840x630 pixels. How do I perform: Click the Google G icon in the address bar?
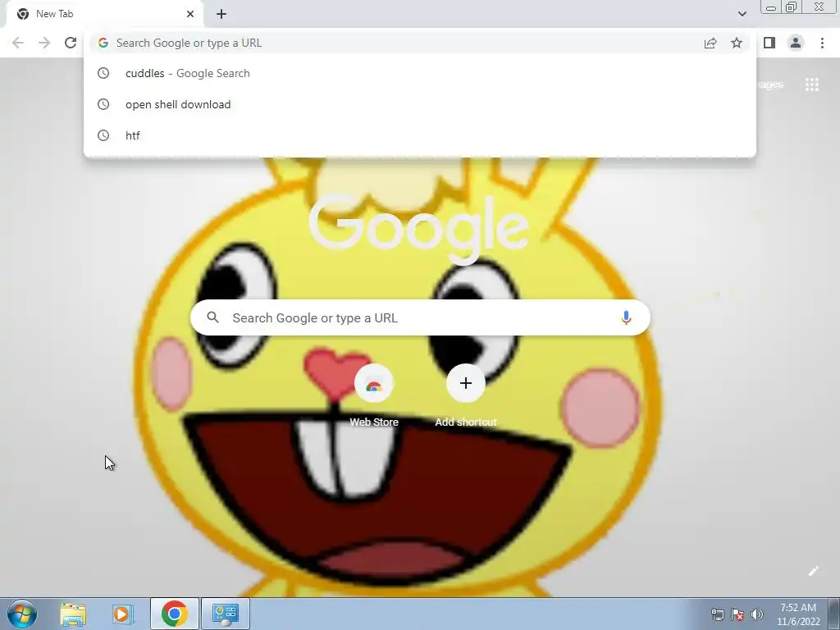click(103, 43)
